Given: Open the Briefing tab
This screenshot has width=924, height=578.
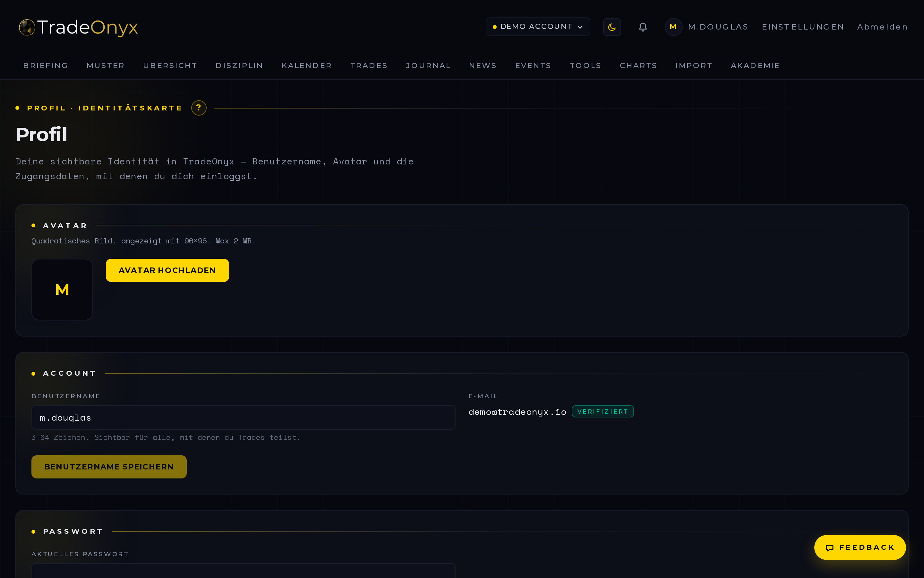Looking at the screenshot, I should tap(46, 66).
